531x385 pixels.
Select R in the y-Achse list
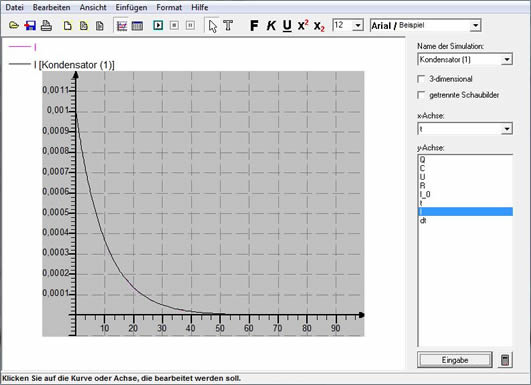466,186
